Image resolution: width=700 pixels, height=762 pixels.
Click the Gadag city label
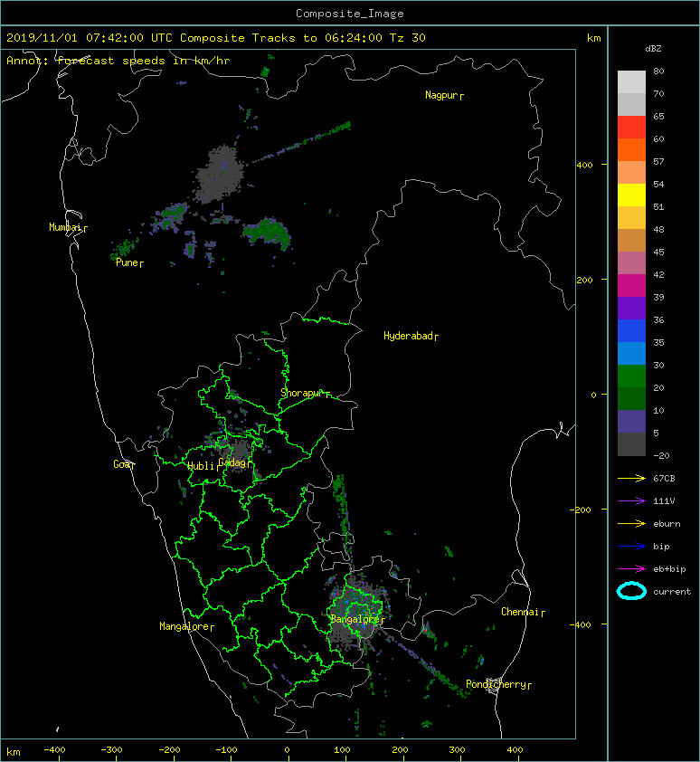coord(232,462)
